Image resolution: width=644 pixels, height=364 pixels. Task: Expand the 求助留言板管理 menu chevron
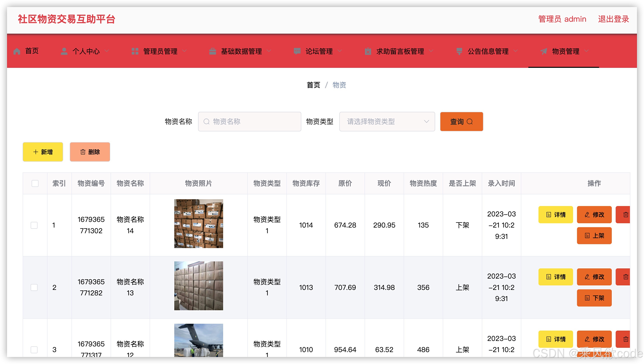431,51
